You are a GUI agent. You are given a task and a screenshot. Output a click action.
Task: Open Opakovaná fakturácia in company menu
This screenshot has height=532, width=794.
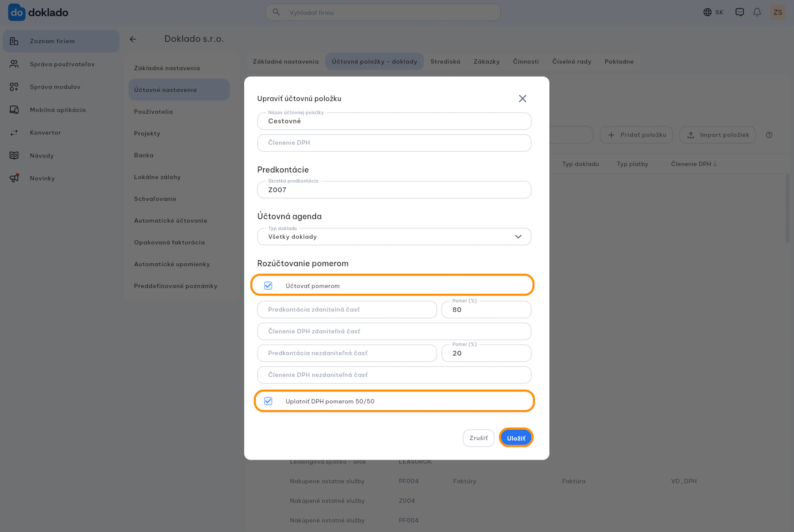pyautogui.click(x=179, y=242)
